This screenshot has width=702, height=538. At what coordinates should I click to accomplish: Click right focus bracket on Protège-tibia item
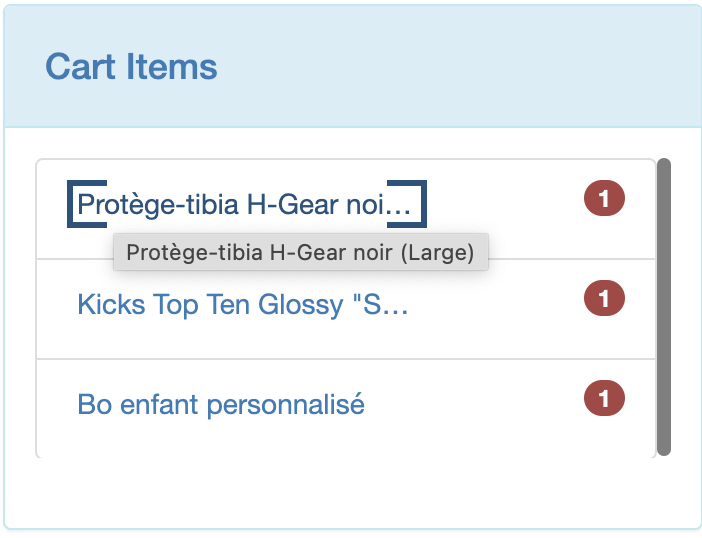click(x=420, y=204)
